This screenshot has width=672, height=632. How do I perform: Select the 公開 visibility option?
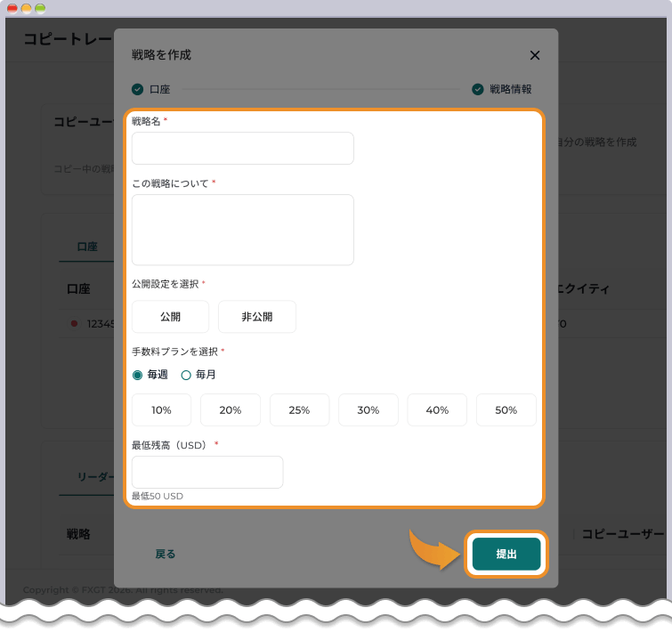pyautogui.click(x=170, y=317)
